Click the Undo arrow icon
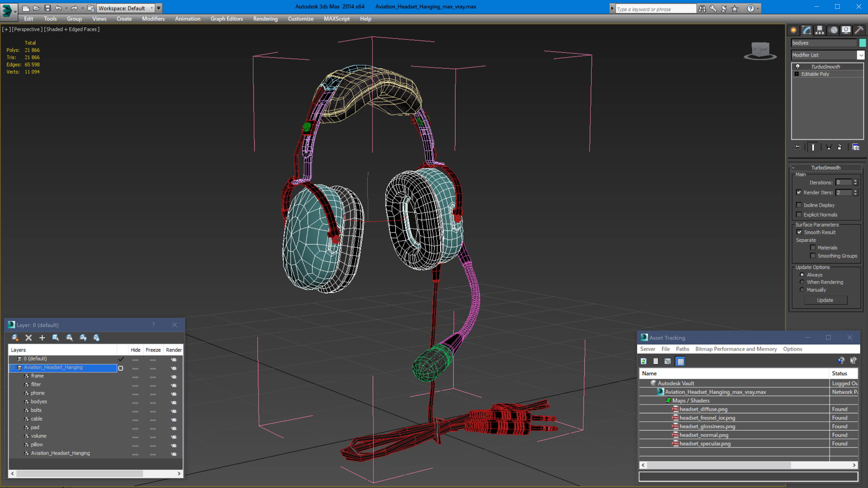Screen dimensions: 868x488 [58, 8]
